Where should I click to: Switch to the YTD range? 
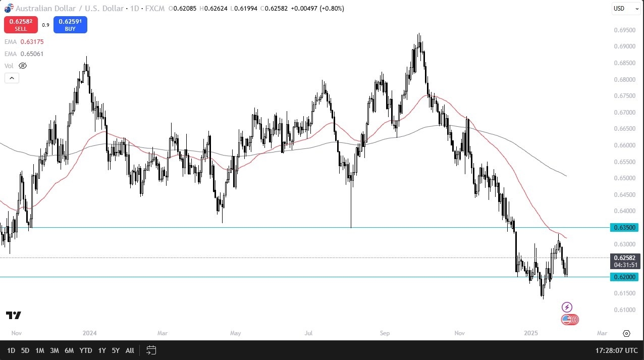[85, 350]
